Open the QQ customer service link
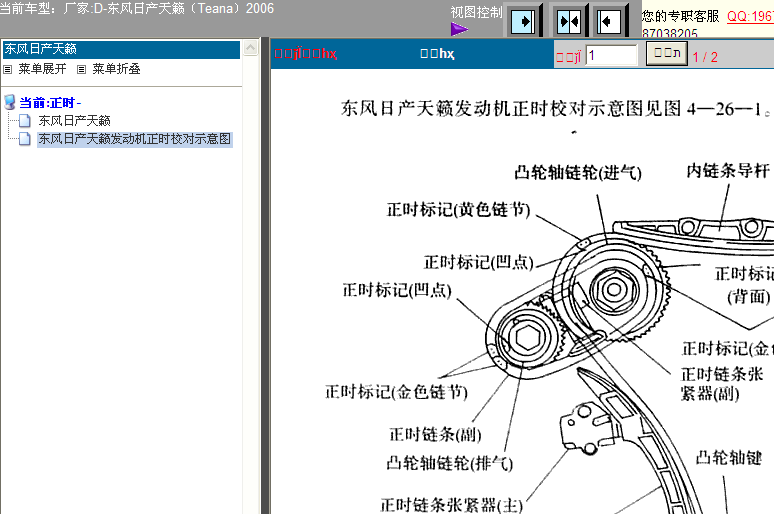The width and height of the screenshot is (774, 514). coord(750,16)
